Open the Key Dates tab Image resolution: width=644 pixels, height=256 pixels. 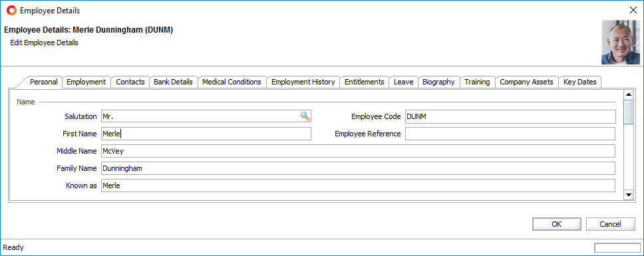[x=580, y=82]
